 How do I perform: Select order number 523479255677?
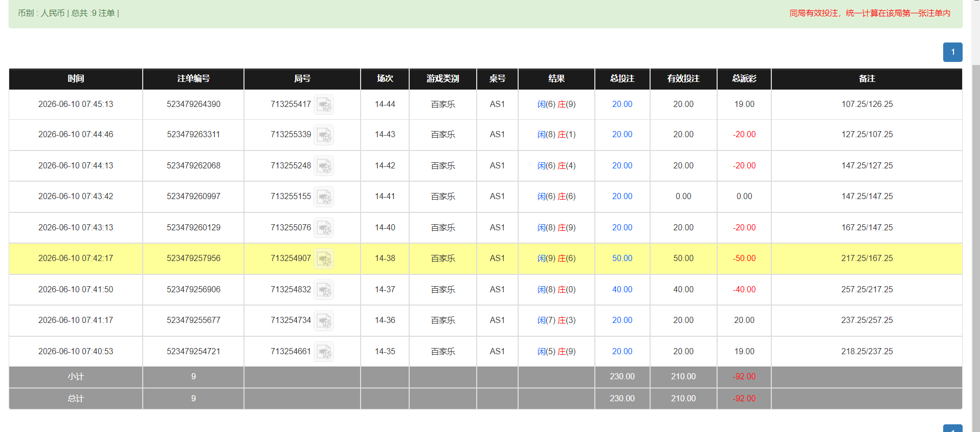(193, 320)
